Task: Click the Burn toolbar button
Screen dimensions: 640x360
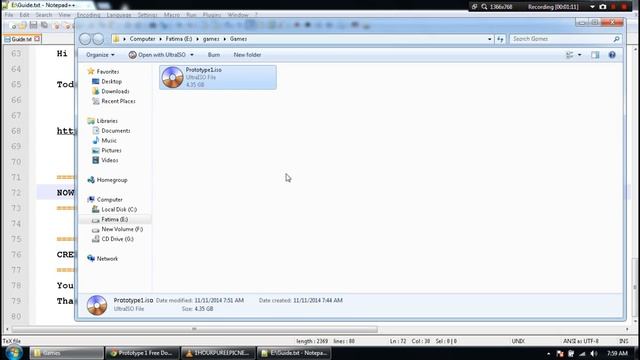Action: point(214,55)
